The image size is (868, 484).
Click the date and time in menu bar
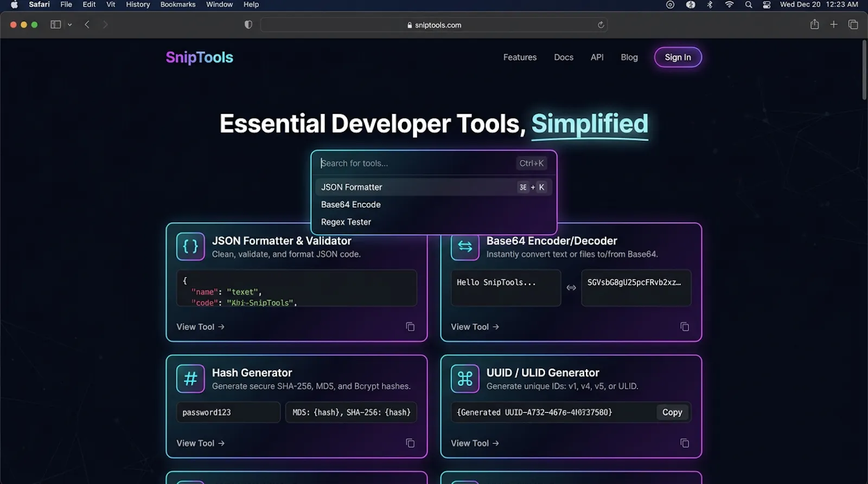[819, 4]
